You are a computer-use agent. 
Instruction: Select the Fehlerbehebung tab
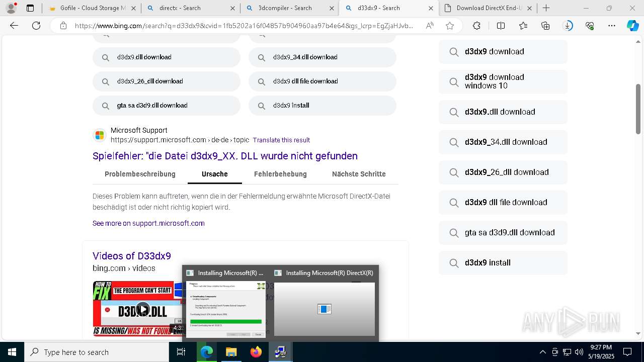coord(280,174)
